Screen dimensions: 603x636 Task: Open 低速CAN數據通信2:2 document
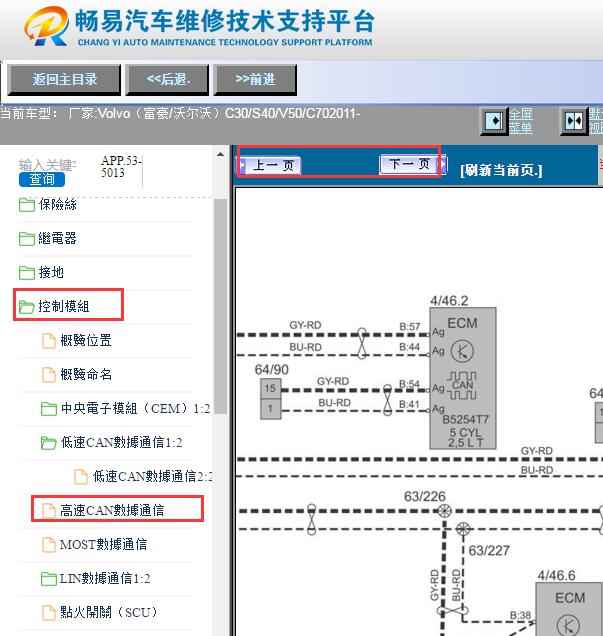pos(152,476)
